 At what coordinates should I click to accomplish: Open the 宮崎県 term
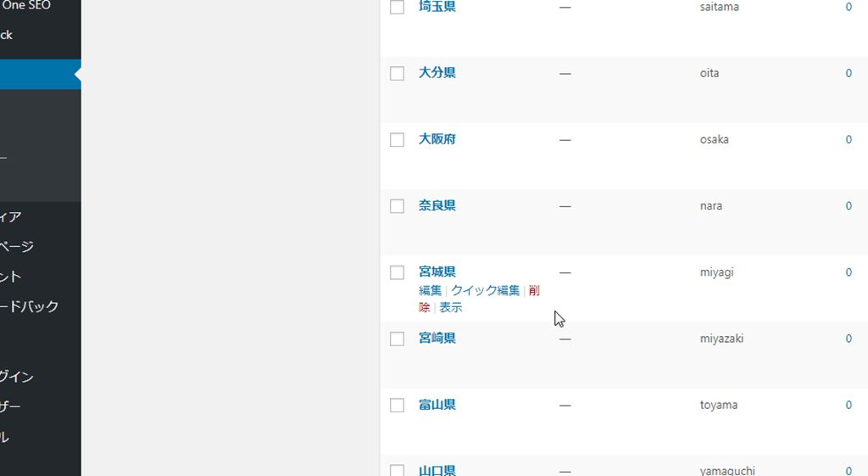(x=437, y=338)
